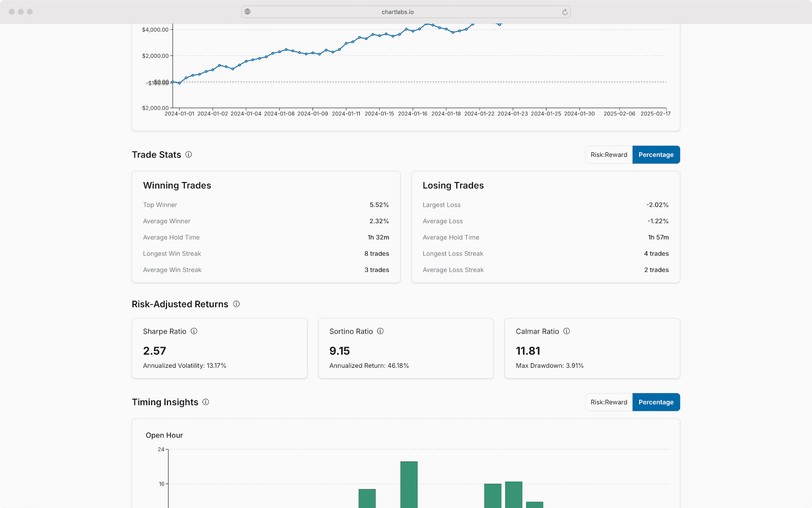The height and width of the screenshot is (508, 812).
Task: Select Percentage in the Trade Stats toggle
Action: pyautogui.click(x=656, y=155)
